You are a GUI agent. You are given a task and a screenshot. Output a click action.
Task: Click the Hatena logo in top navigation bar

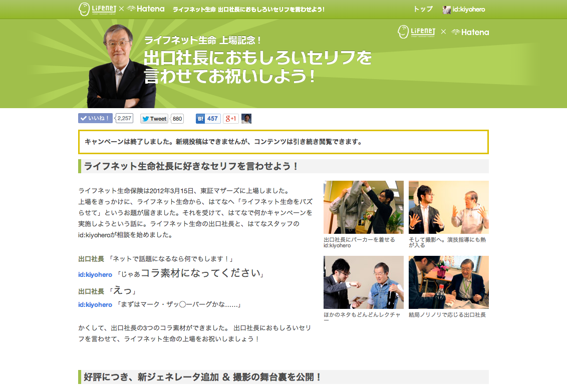(146, 9)
